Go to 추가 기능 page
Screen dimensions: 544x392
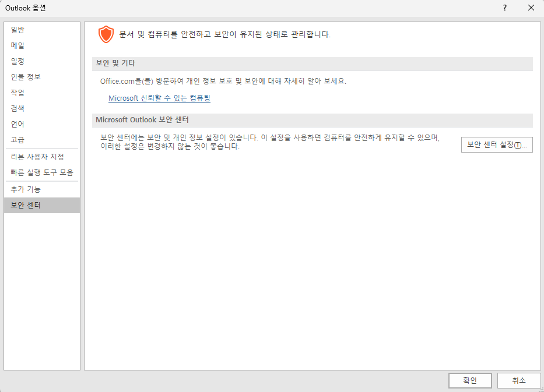(x=41, y=189)
